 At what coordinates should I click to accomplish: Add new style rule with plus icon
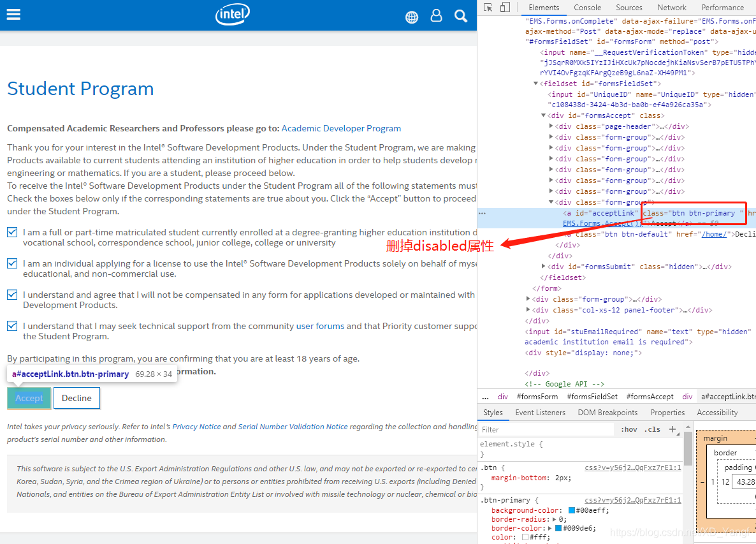pyautogui.click(x=672, y=429)
